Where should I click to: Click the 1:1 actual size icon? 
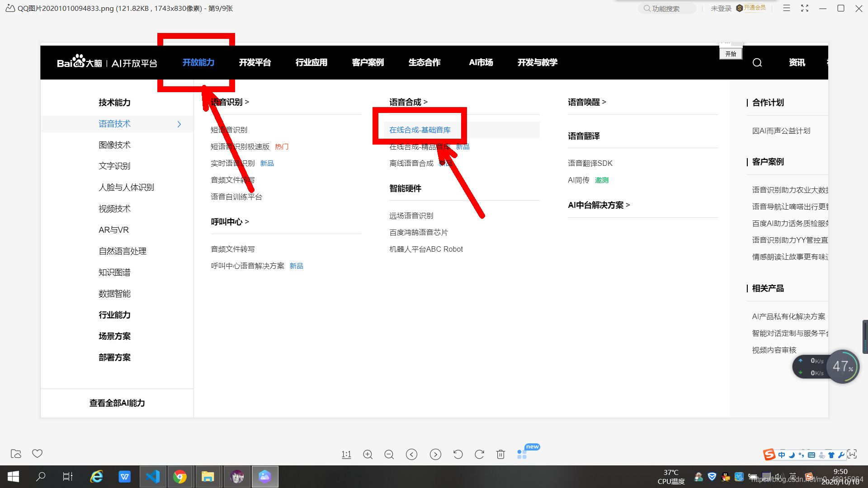(346, 455)
